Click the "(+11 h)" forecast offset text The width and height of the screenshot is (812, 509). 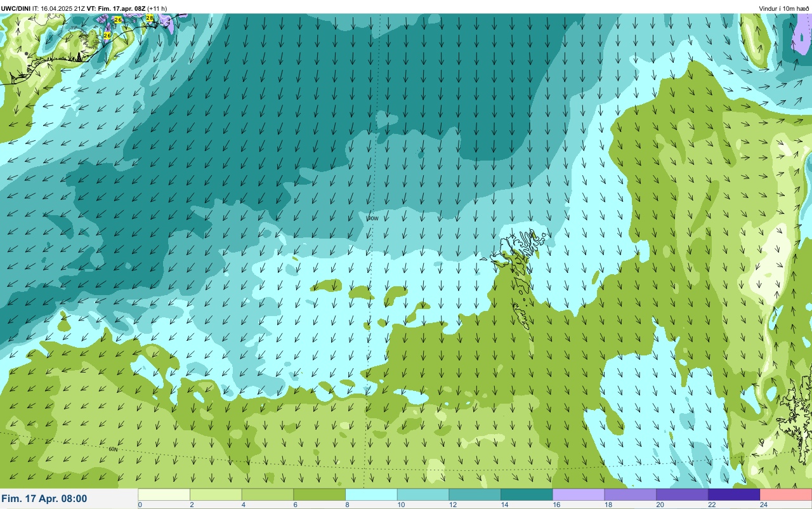(x=157, y=8)
